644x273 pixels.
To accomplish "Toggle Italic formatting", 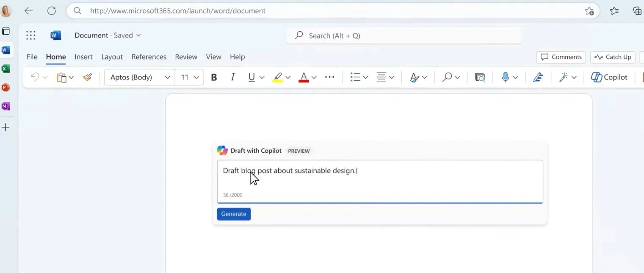I will pos(232,77).
